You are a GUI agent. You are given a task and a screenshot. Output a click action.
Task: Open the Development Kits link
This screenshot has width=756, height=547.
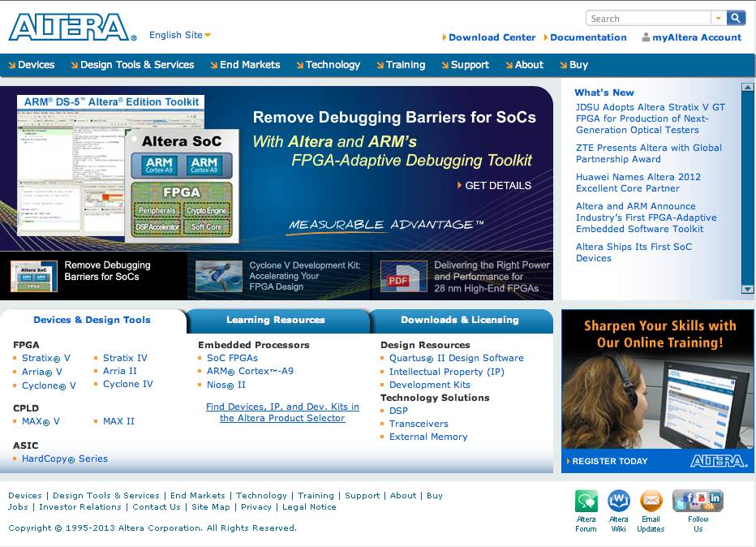pyautogui.click(x=430, y=385)
